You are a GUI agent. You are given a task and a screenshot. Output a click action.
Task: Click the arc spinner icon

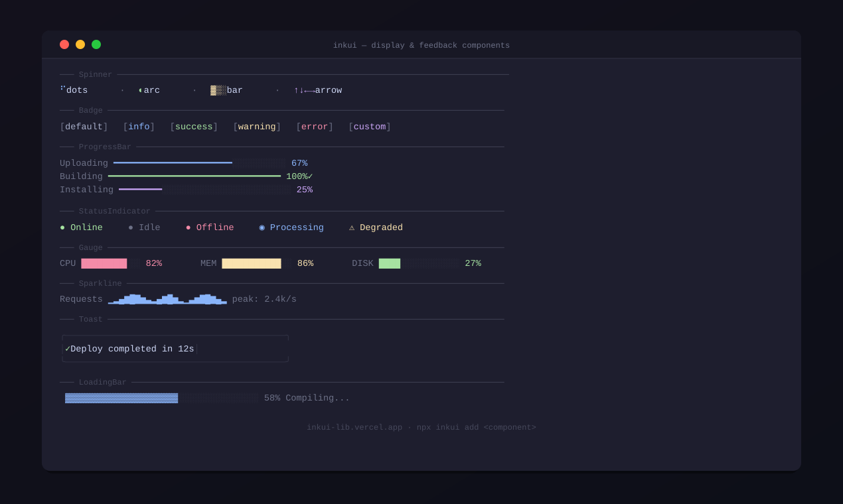pyautogui.click(x=140, y=90)
